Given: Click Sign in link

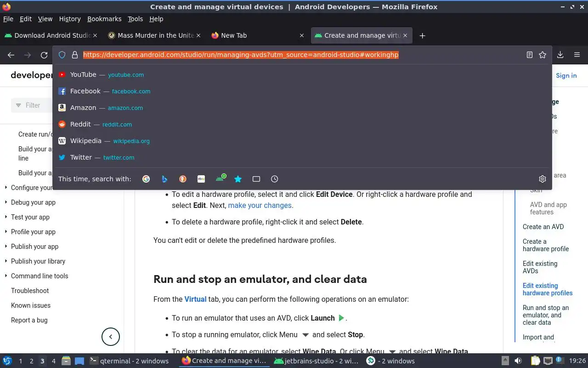Looking at the screenshot, I should coord(566,75).
